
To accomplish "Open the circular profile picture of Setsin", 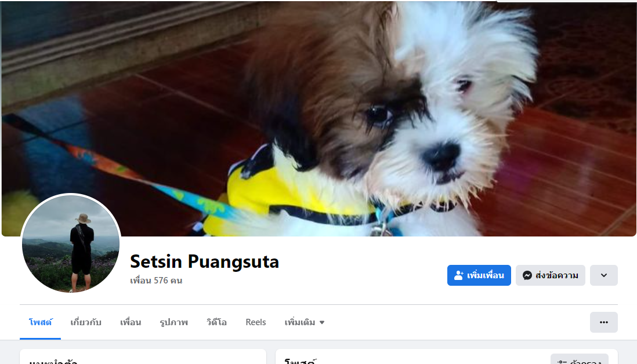I will (71, 243).
